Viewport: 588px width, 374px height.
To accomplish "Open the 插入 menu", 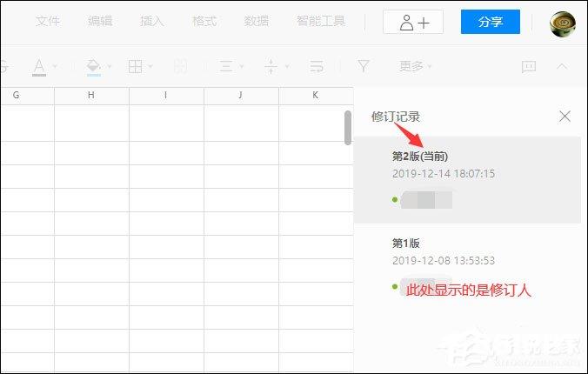I will point(152,21).
